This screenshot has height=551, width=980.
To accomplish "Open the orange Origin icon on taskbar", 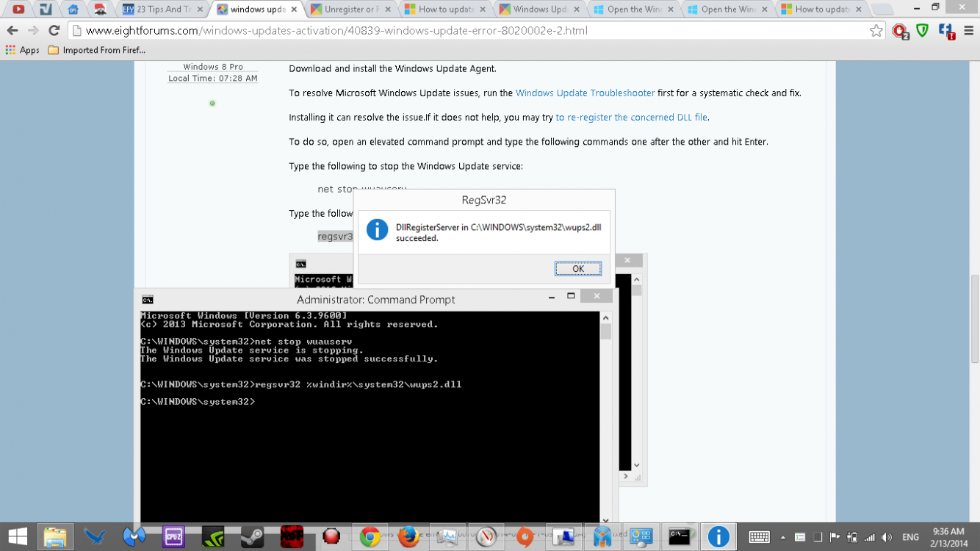I will (x=525, y=537).
